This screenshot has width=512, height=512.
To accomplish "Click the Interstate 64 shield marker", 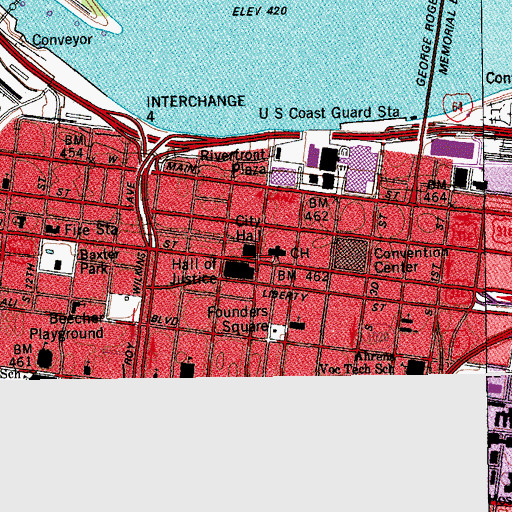I will [458, 107].
